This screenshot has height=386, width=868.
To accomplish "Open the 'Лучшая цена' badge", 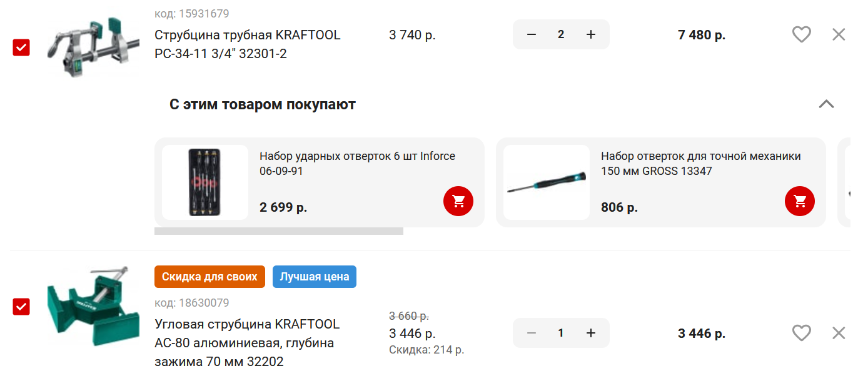I will coord(315,277).
